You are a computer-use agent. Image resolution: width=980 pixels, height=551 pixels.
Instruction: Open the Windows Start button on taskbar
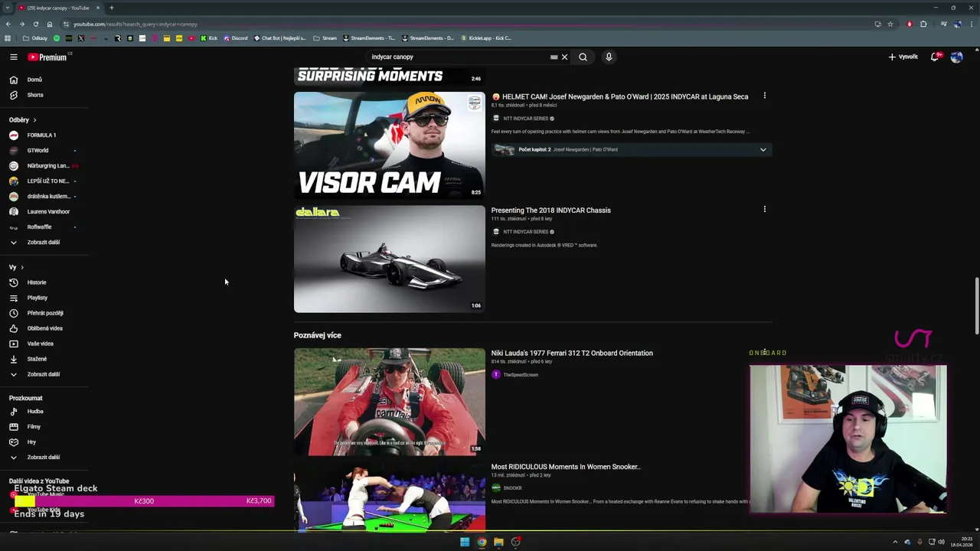tap(464, 542)
